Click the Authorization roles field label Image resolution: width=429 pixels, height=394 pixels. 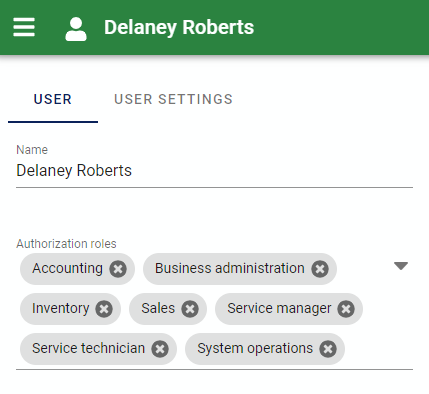[x=66, y=244]
